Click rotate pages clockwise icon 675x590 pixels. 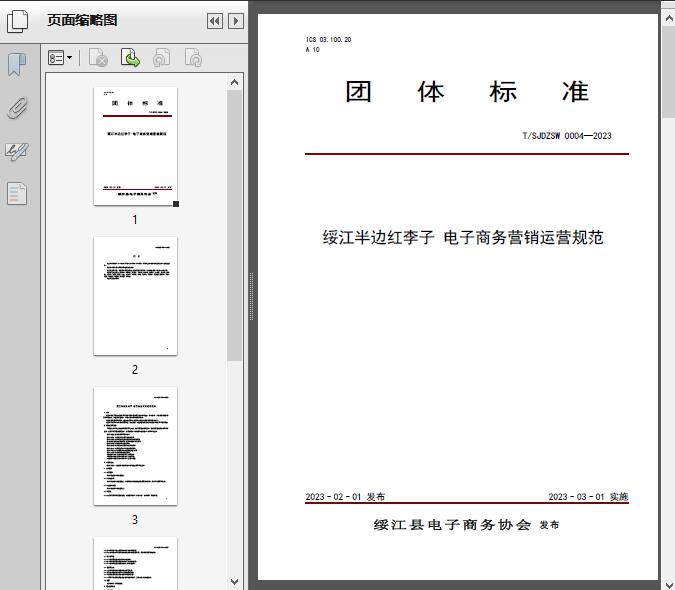pos(193,58)
